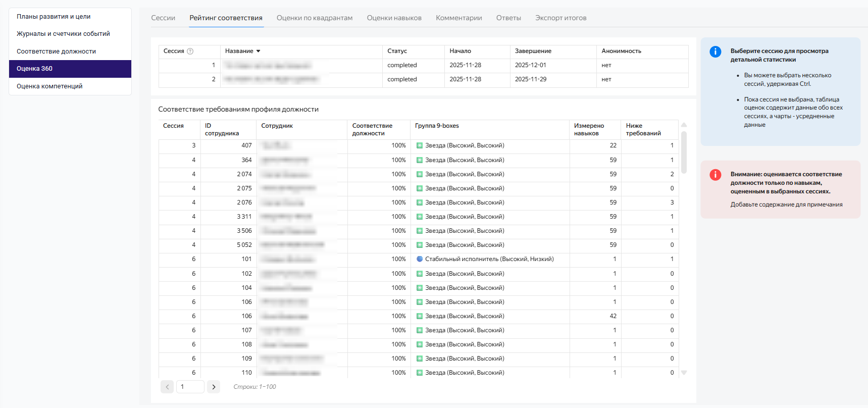Go to next page with right arrow
Viewport: 868px width, 408px height.
click(x=214, y=387)
